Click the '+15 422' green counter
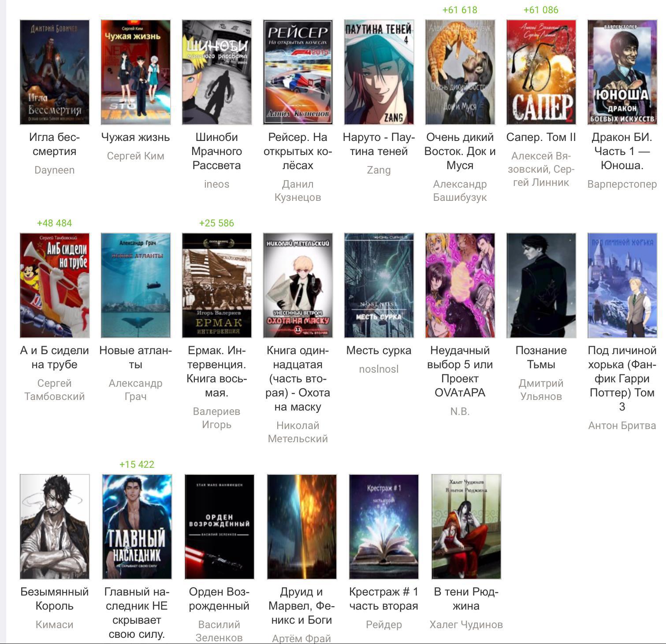 (x=137, y=464)
